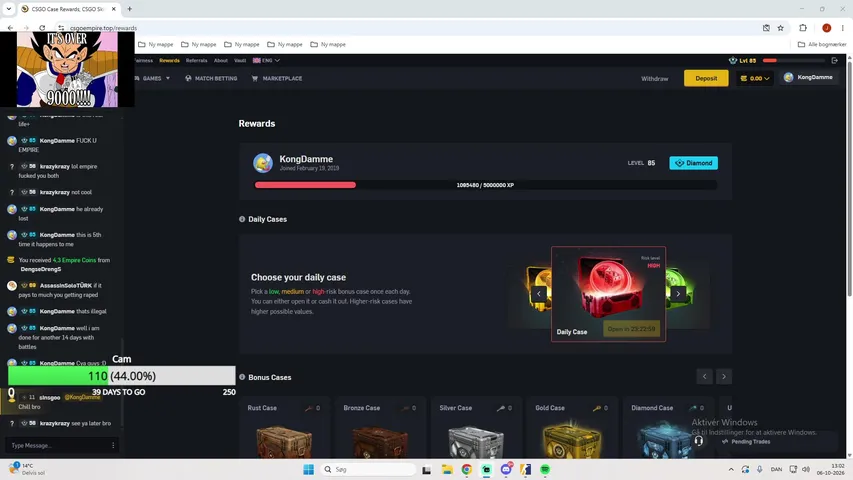Click the chat Type Message input field
853x480 pixels.
[57, 445]
